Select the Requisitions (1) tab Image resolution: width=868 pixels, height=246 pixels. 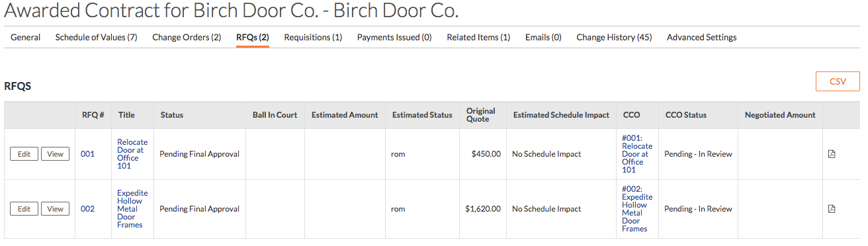click(313, 38)
